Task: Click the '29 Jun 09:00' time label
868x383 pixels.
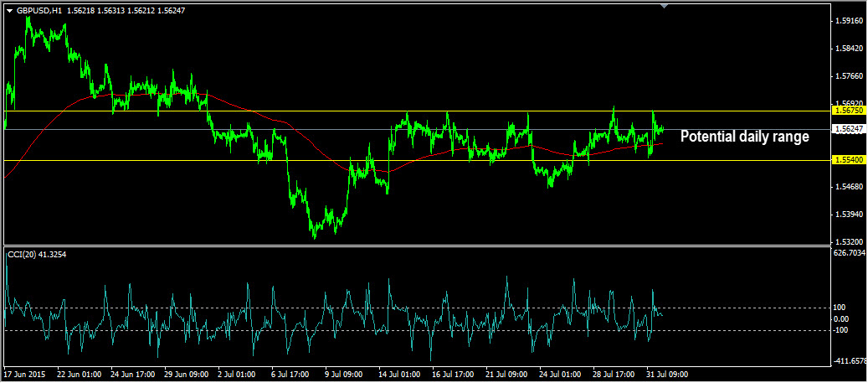Action: pyautogui.click(x=186, y=374)
